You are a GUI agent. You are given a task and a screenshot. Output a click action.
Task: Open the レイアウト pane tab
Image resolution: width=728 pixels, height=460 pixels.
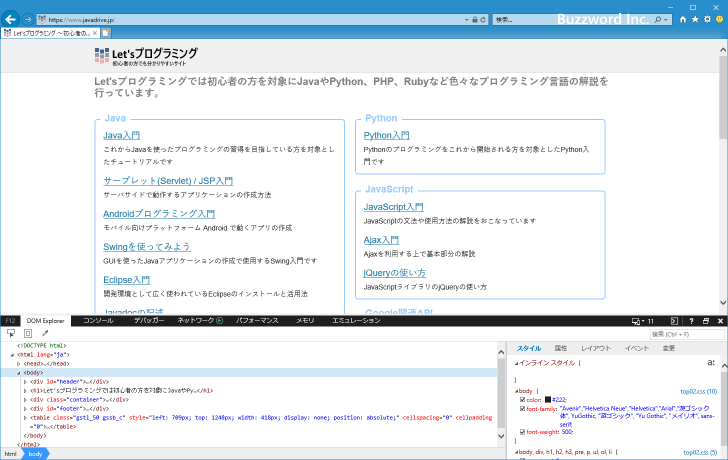tap(596, 348)
